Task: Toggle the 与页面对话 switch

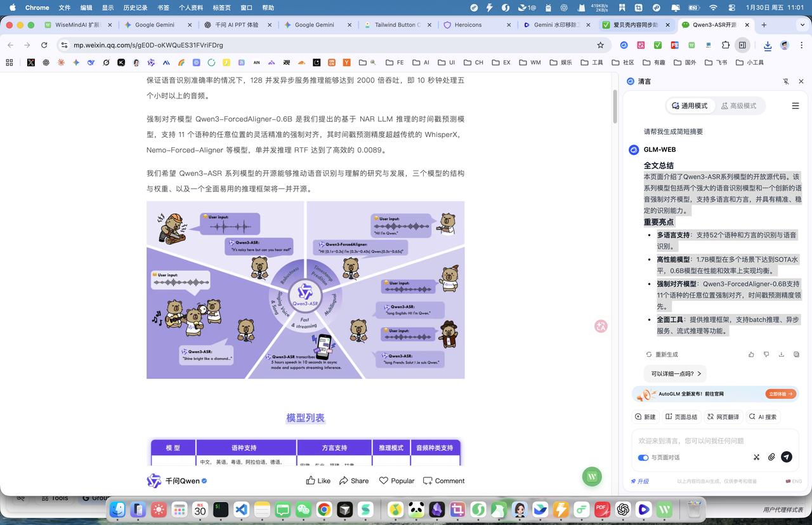Action: tap(643, 457)
